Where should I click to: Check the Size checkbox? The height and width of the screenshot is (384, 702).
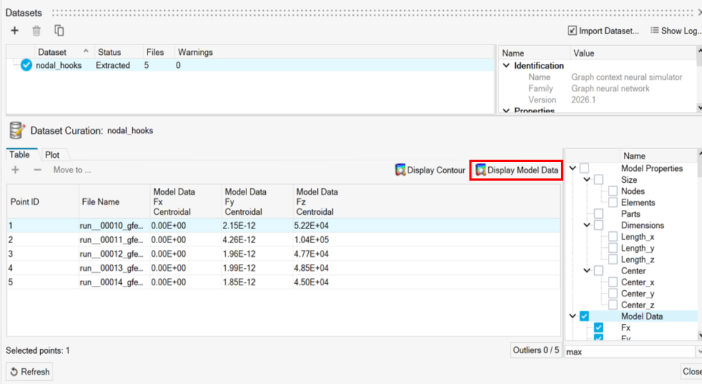tap(599, 180)
